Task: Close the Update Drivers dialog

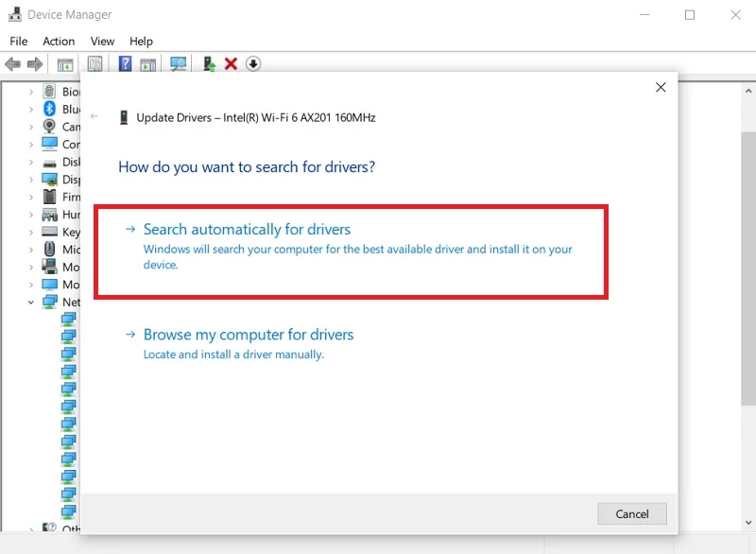Action: (661, 87)
